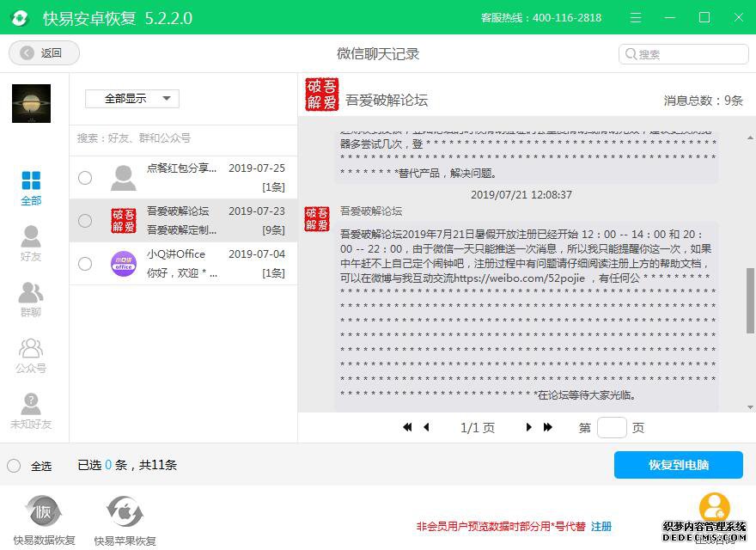Click the orange user account icon

tap(715, 507)
